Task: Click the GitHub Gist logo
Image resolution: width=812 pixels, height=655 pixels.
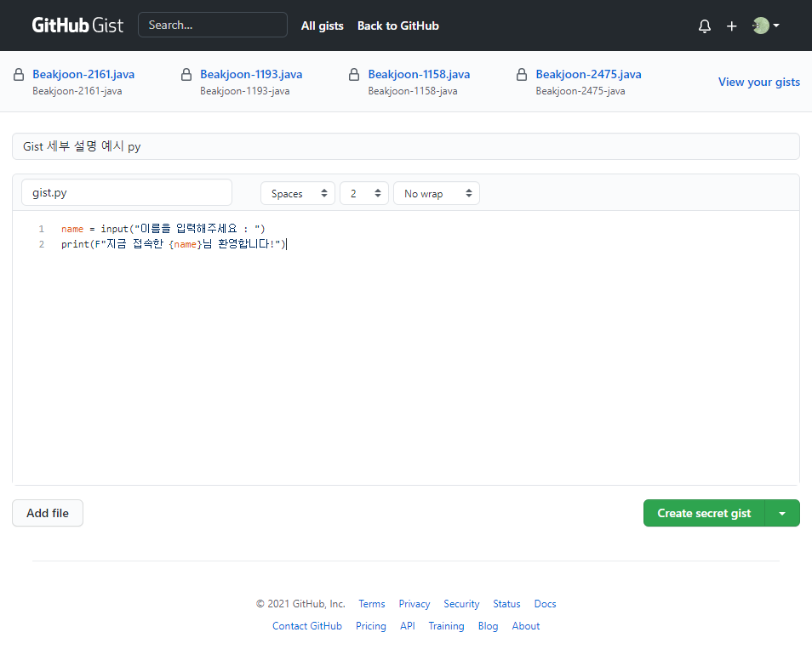Action: (x=77, y=26)
